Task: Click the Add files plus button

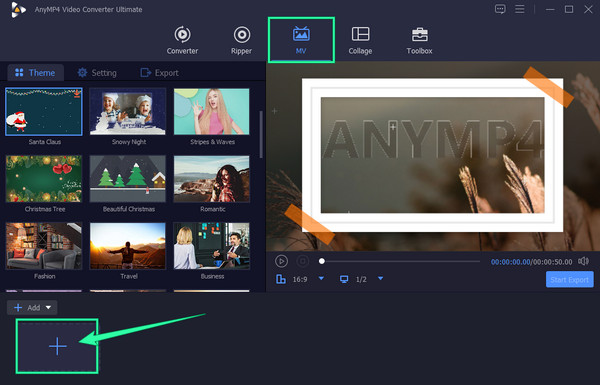Action: [26, 307]
